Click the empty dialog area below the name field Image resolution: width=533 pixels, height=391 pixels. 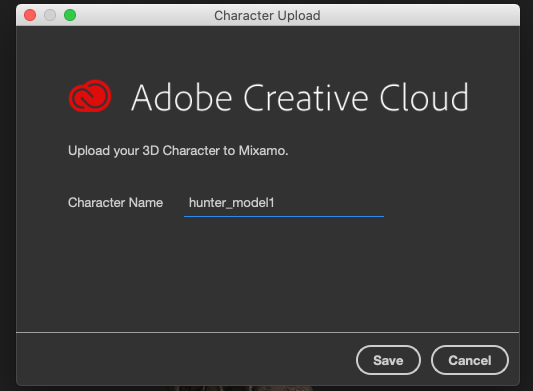point(268,274)
